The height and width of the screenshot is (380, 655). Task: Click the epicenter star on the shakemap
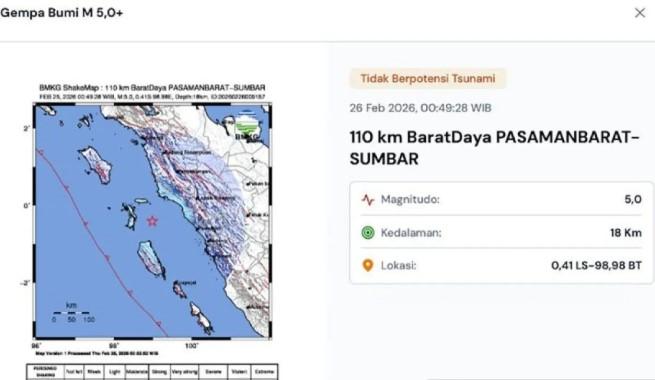coord(152,220)
